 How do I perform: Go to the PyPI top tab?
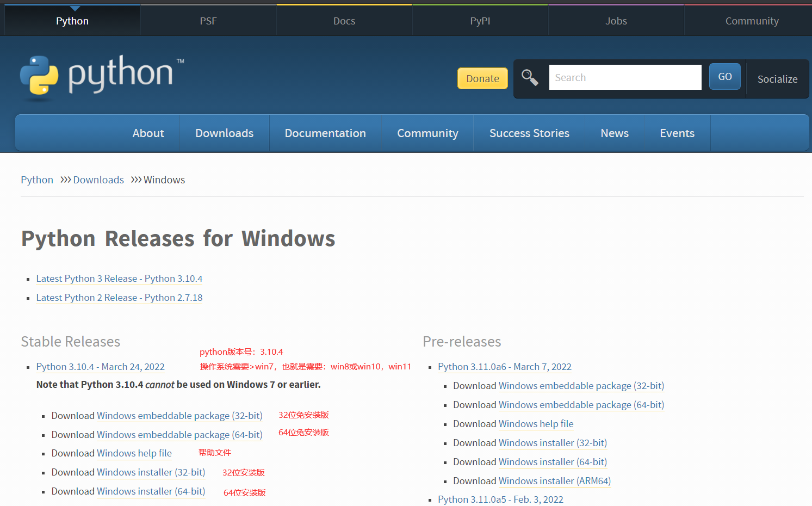[x=480, y=21]
